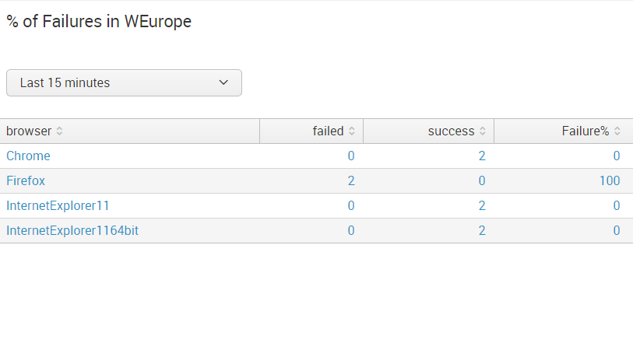Click the chevron arrow in time picker
This screenshot has height=364, width=633.
pyautogui.click(x=223, y=82)
